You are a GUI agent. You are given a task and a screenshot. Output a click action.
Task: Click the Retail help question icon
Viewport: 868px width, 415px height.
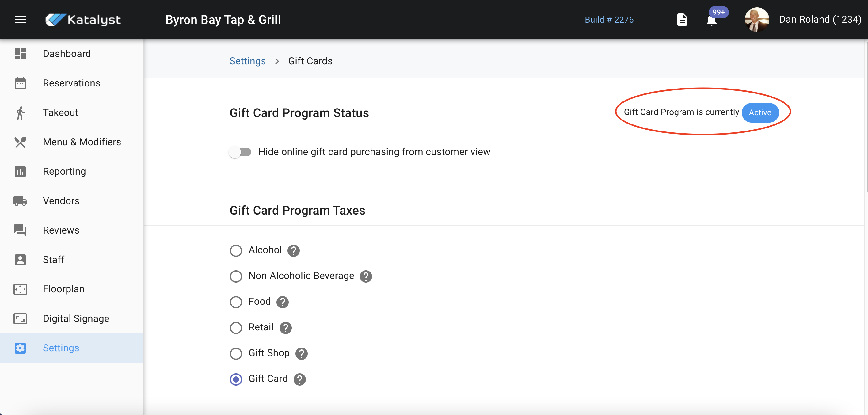[285, 327]
